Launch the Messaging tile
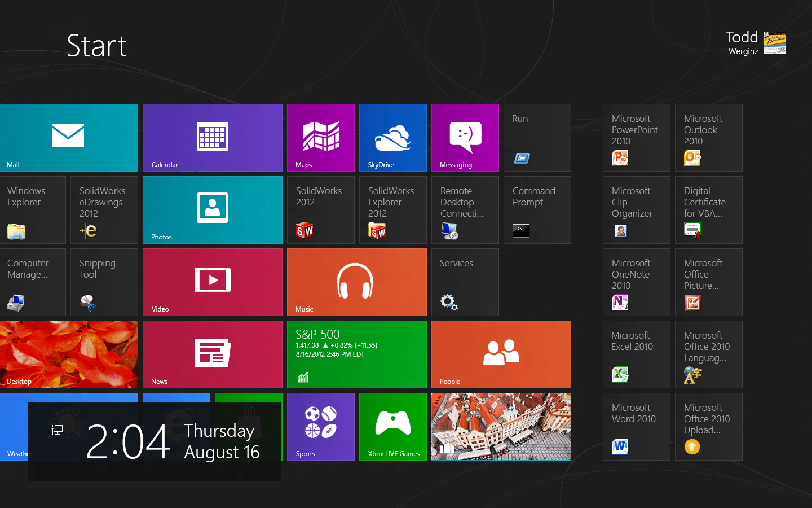 465,138
